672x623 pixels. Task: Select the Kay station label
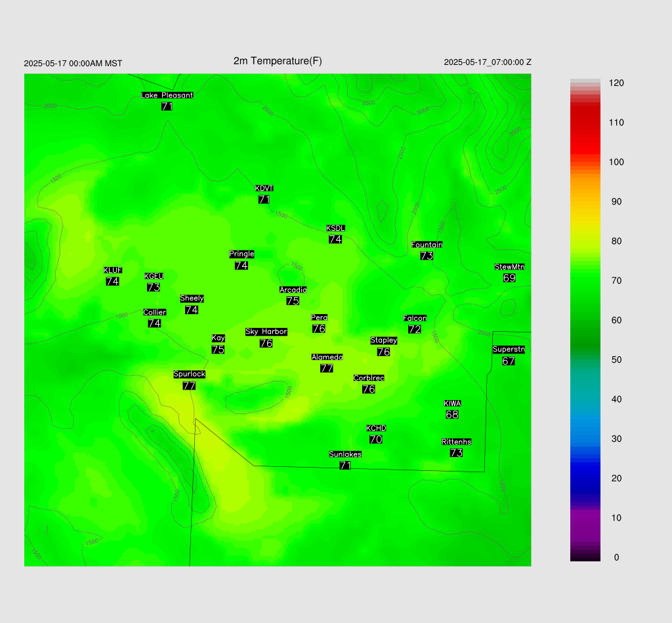(x=218, y=338)
